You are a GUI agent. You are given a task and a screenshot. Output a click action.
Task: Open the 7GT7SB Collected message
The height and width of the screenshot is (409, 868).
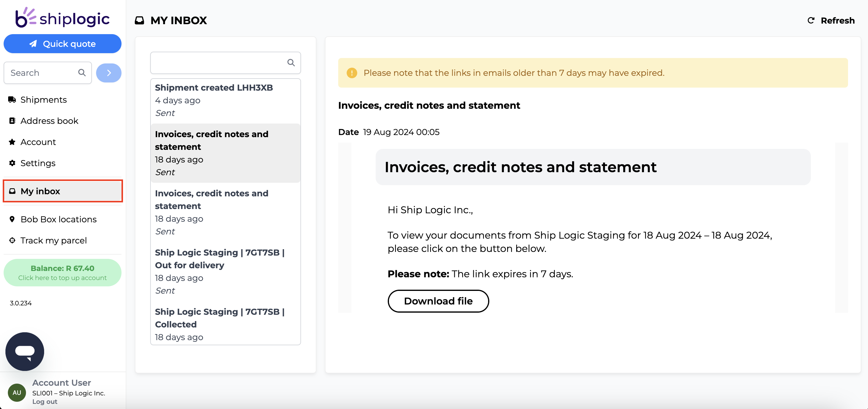(225, 324)
